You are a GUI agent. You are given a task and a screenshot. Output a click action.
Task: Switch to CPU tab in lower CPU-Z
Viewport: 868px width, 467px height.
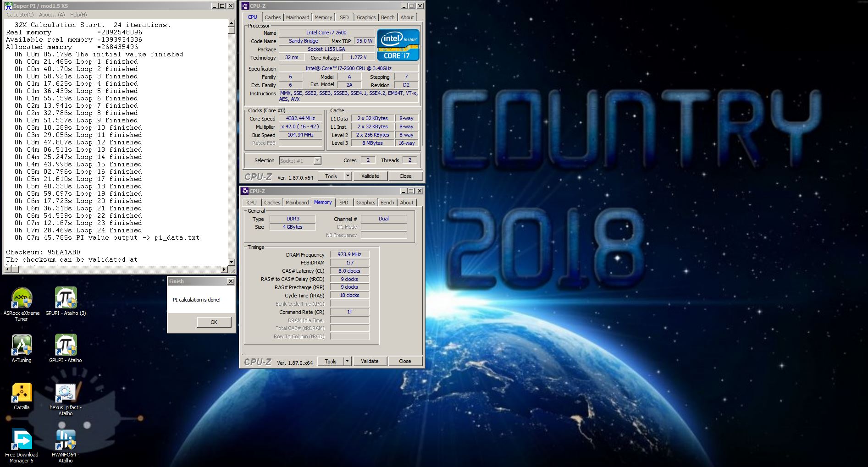tap(252, 203)
